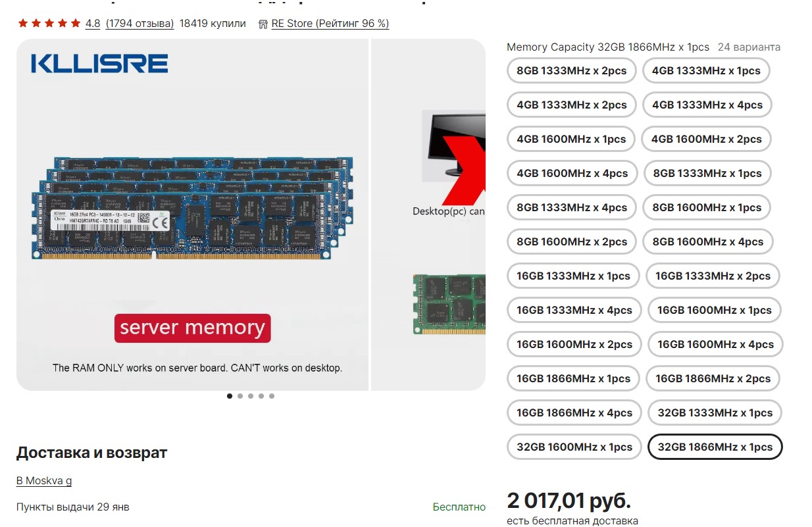Viewport: 812px width, 527px height.
Task: Pick 4GB 1600MHz x 1pcs memory
Action: pos(571,139)
